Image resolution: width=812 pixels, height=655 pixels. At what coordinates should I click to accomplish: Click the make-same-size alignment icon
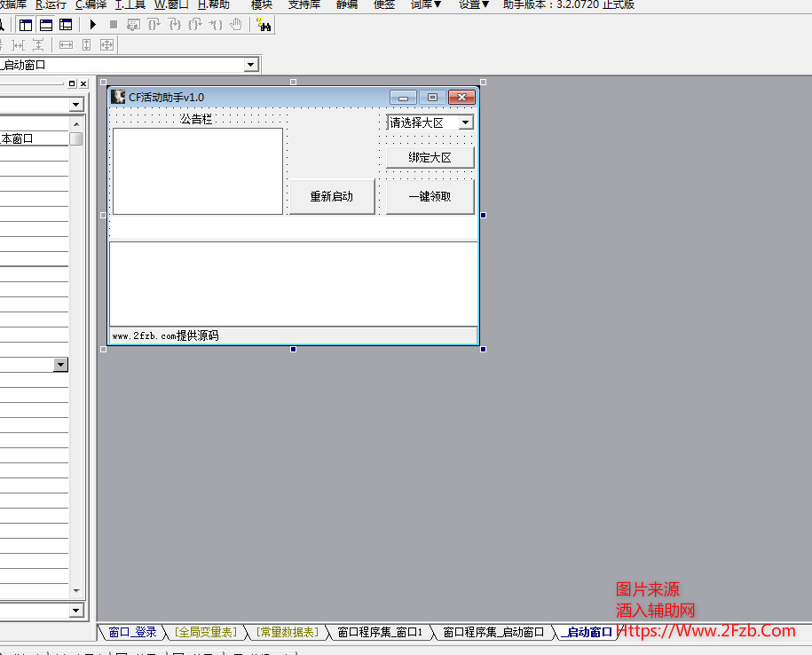[x=106, y=44]
